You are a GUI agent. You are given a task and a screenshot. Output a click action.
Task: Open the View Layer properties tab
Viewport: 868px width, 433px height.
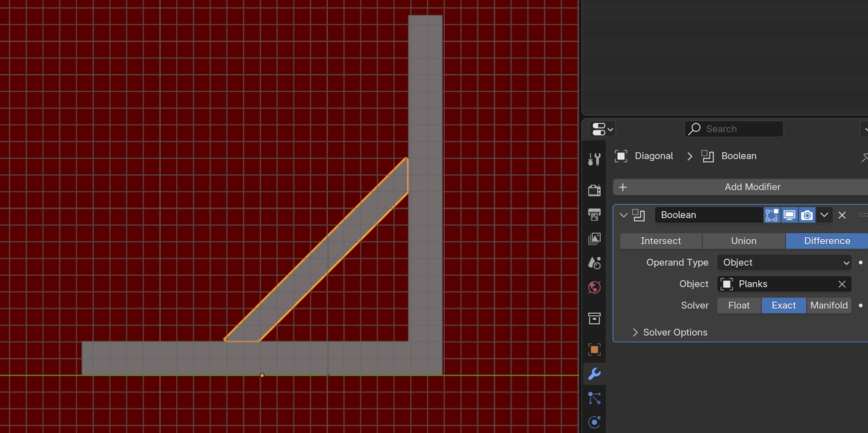coord(594,239)
